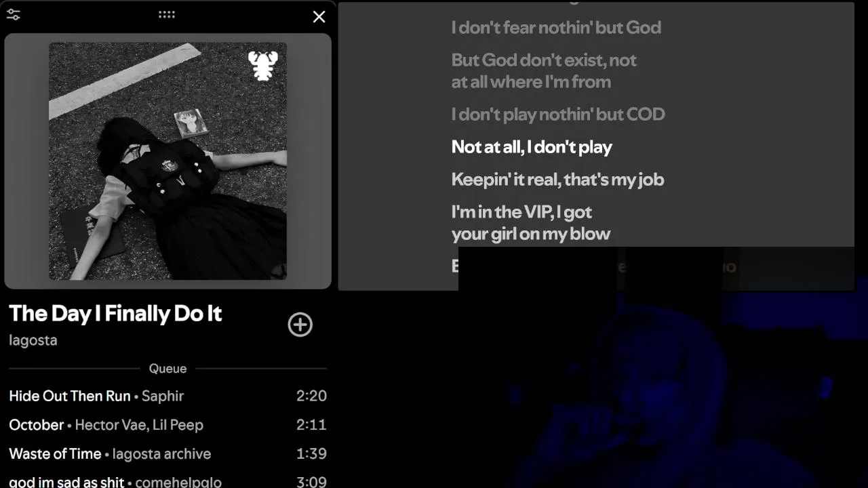Screen dimensions: 868x488
Task: Click the lobster logo on the album art
Action: pyautogui.click(x=263, y=66)
